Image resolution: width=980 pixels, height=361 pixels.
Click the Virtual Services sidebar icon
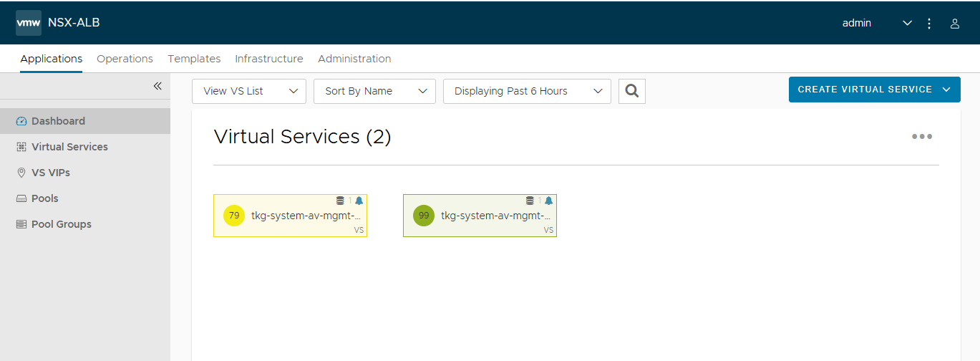coord(21,147)
